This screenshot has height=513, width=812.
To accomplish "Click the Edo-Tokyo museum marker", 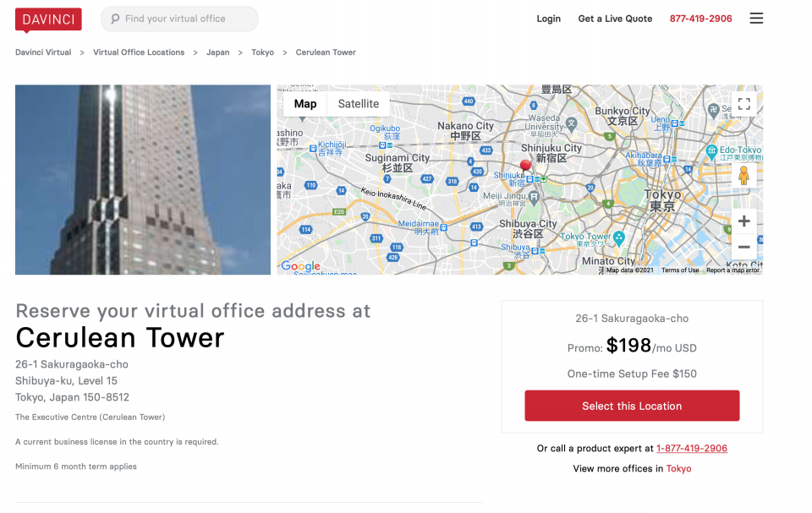I will (711, 151).
